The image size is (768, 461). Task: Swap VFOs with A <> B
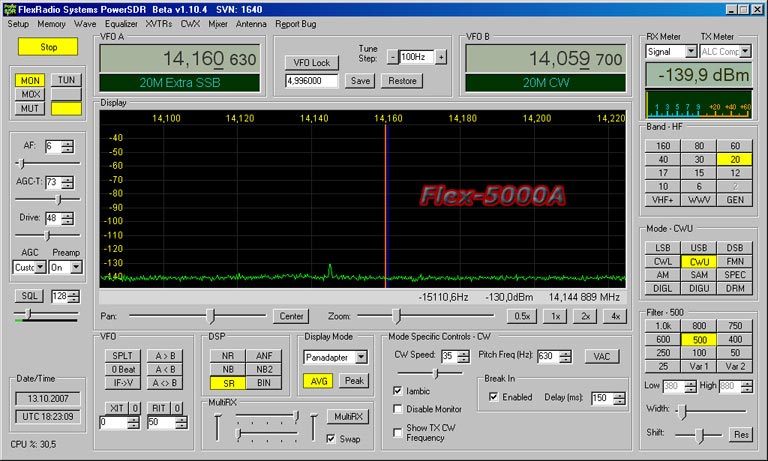[x=165, y=383]
